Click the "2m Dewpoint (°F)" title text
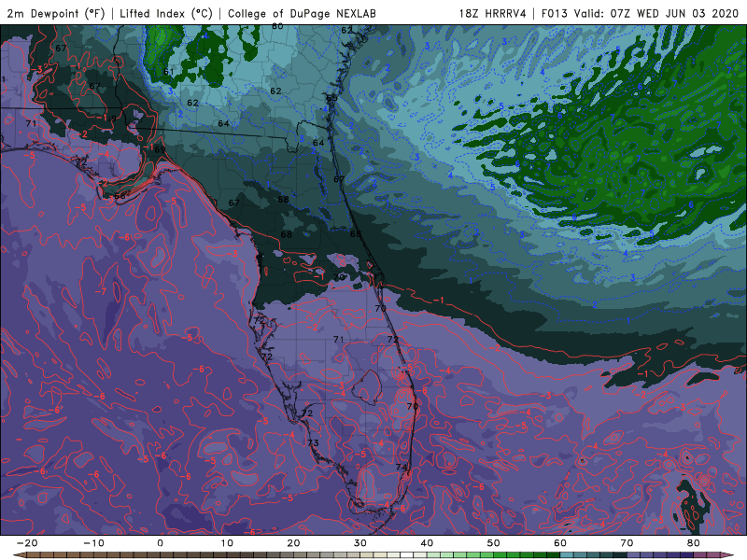Screen dimensions: 747x560 pyautogui.click(x=56, y=13)
